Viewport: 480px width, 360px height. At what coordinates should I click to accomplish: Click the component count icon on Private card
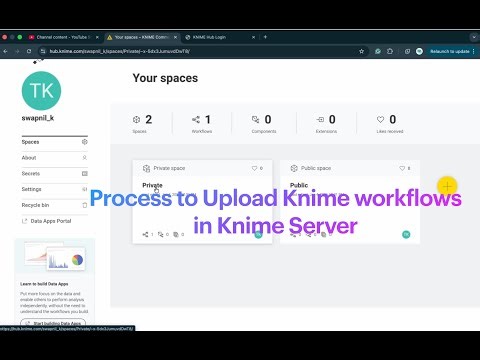pos(161,234)
